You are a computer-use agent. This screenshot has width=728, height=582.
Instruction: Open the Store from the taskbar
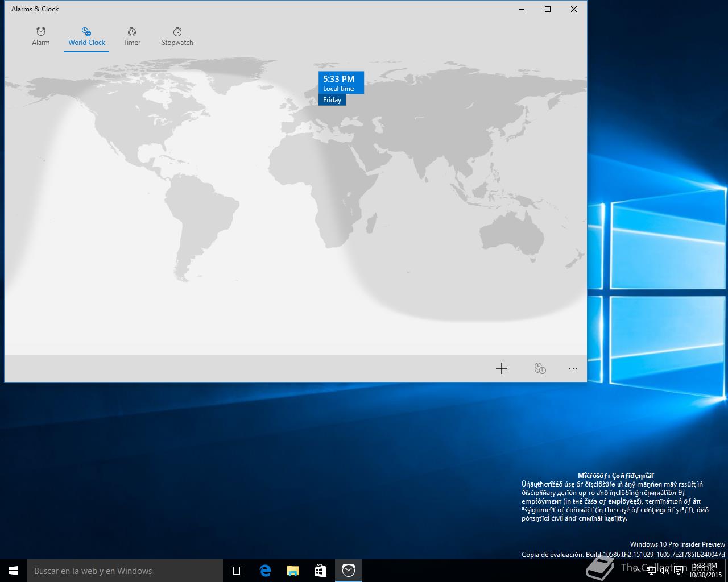coord(321,571)
